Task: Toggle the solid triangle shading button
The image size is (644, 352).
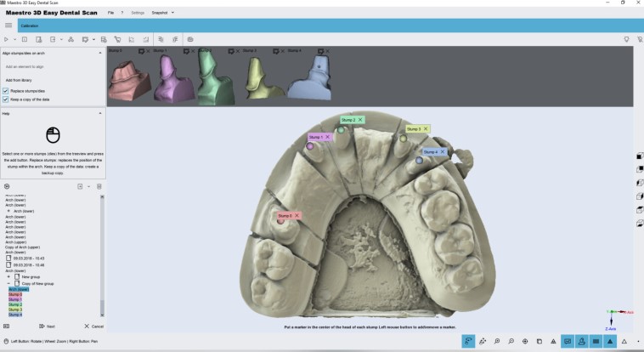Action: tap(610, 341)
